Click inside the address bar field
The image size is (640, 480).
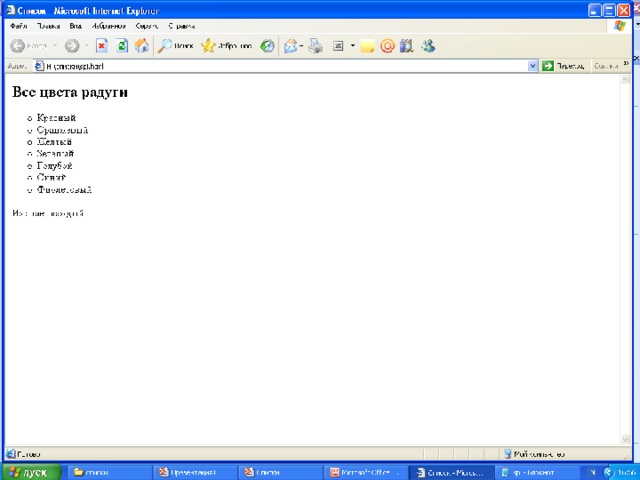(x=280, y=66)
